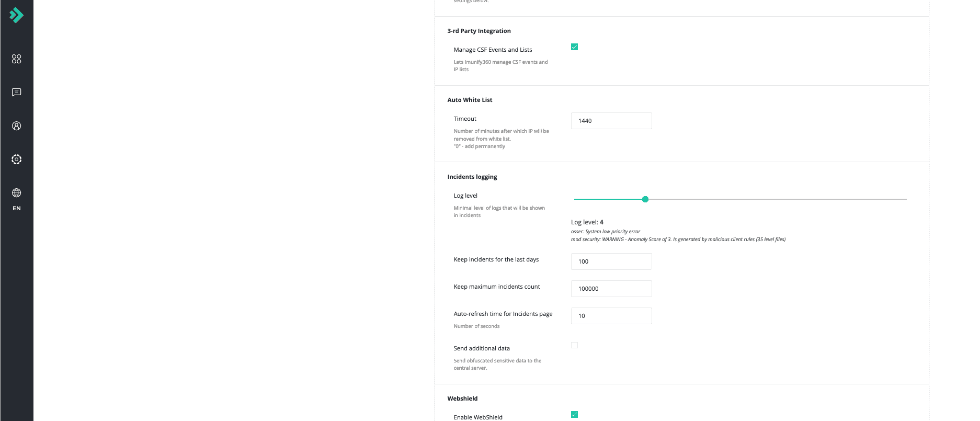Viewport: 980px width, 421px height.
Task: Open the dashboard four-circles icon
Action: 17,59
